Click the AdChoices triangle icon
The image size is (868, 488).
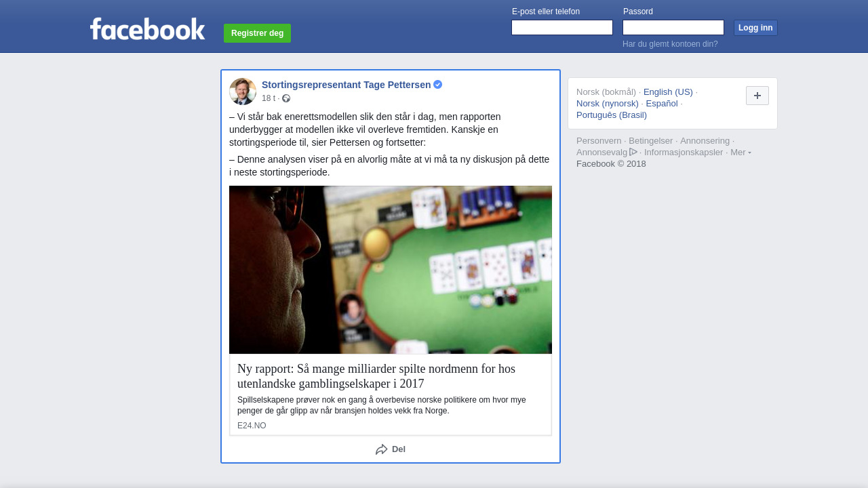pos(633,152)
